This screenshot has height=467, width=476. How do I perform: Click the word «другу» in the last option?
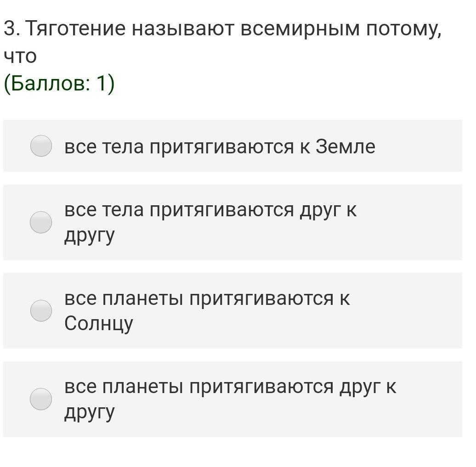(89, 412)
